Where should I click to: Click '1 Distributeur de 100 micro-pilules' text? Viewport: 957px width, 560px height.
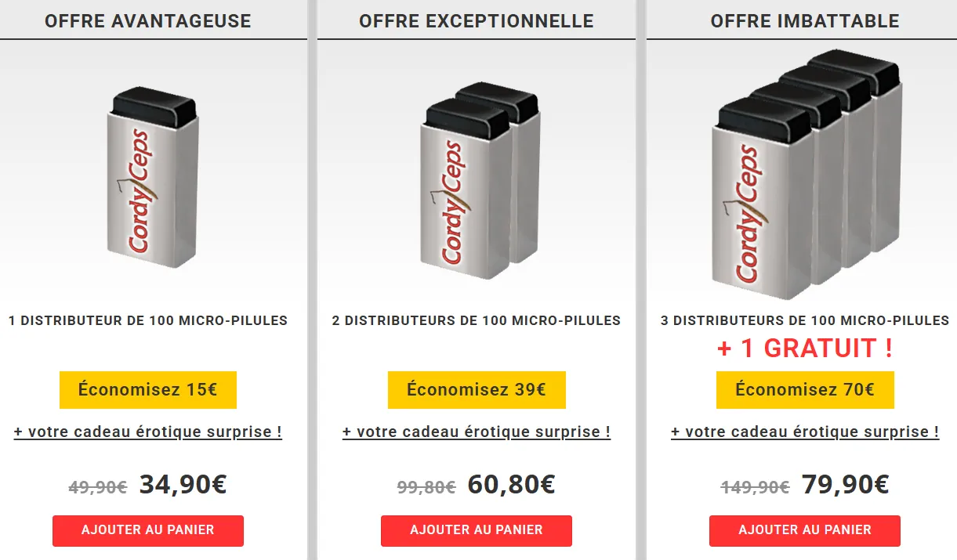(x=147, y=320)
